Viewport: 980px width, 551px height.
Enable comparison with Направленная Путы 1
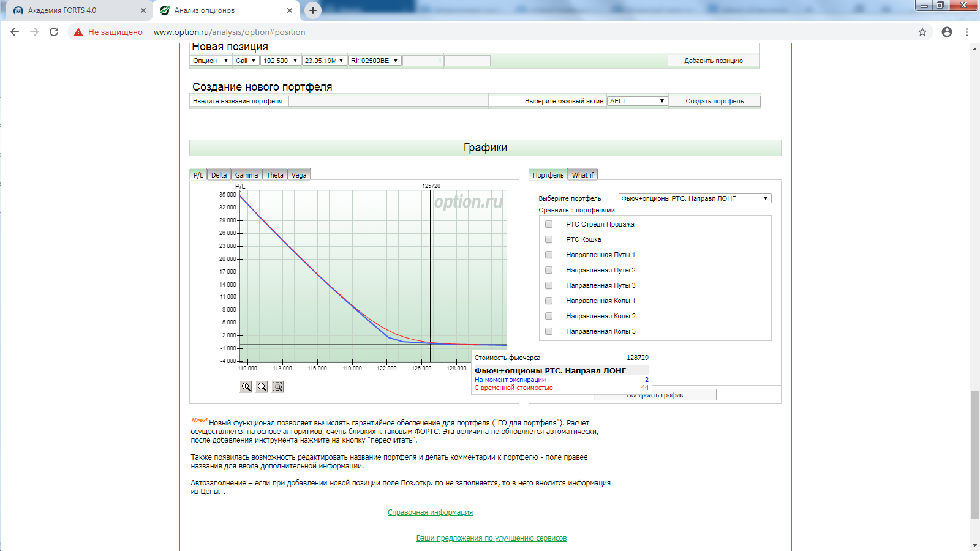coord(549,255)
